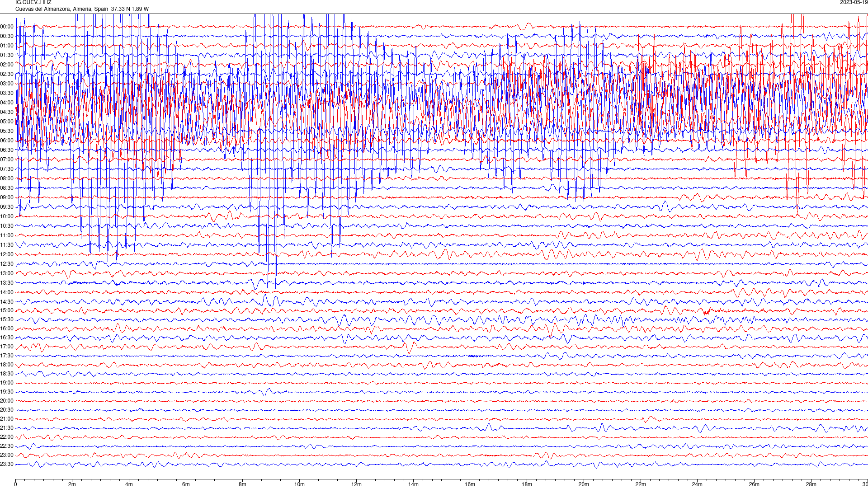Click the 23:00 time row label

(x=7, y=455)
